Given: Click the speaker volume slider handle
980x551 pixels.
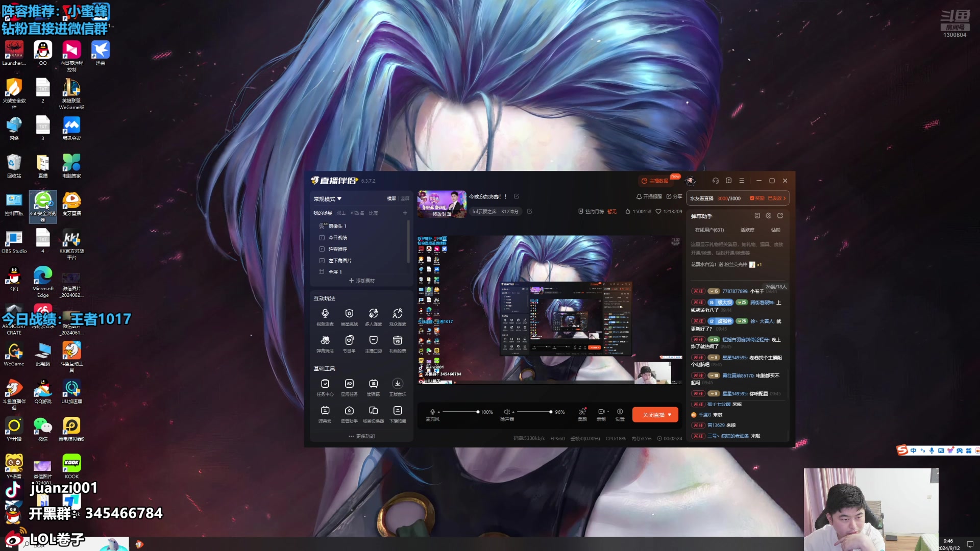Looking at the screenshot, I should tap(551, 412).
